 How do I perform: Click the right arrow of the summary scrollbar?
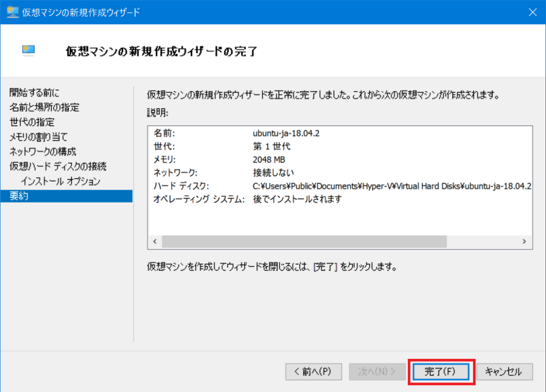(524, 242)
